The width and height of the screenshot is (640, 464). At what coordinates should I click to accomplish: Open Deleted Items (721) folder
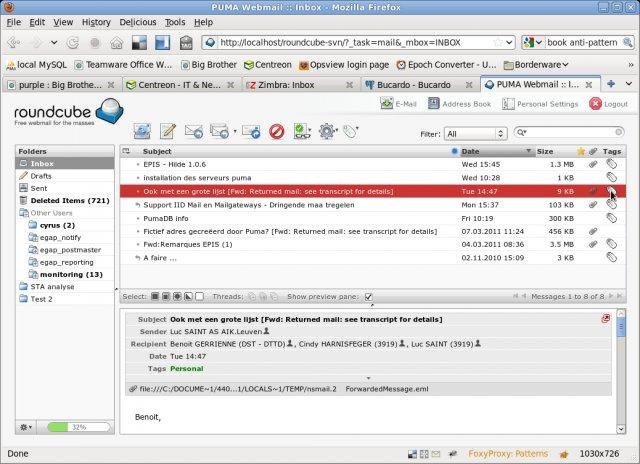(x=65, y=200)
